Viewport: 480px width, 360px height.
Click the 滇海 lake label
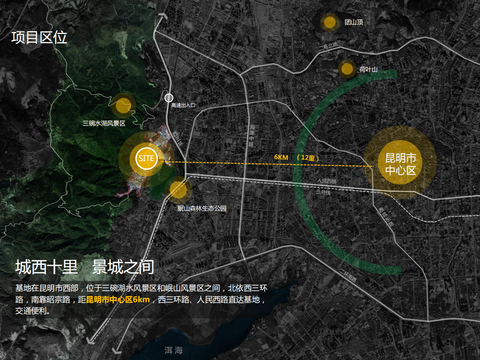pos(174,350)
